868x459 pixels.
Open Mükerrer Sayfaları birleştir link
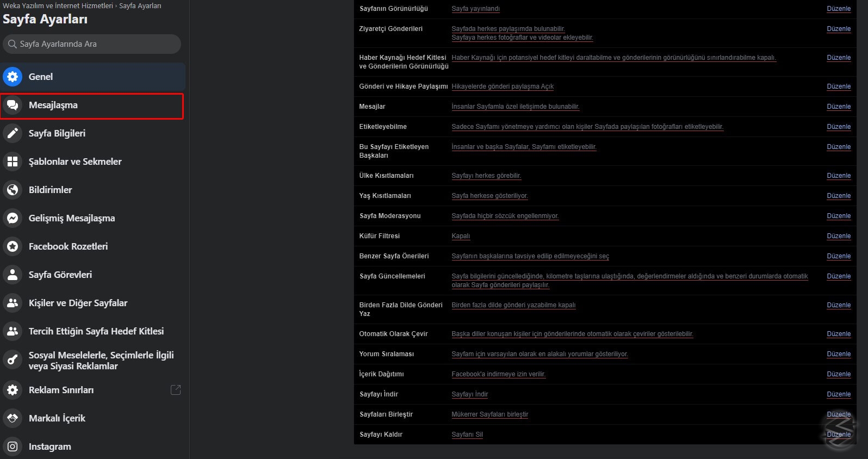[489, 414]
